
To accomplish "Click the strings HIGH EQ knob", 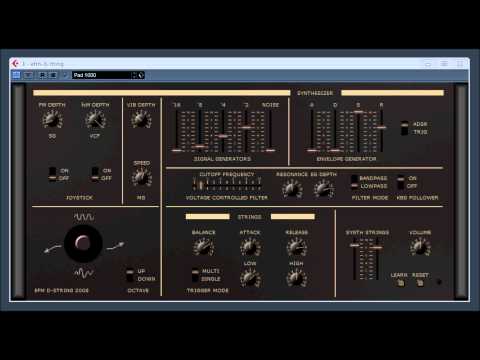I will point(297,278).
